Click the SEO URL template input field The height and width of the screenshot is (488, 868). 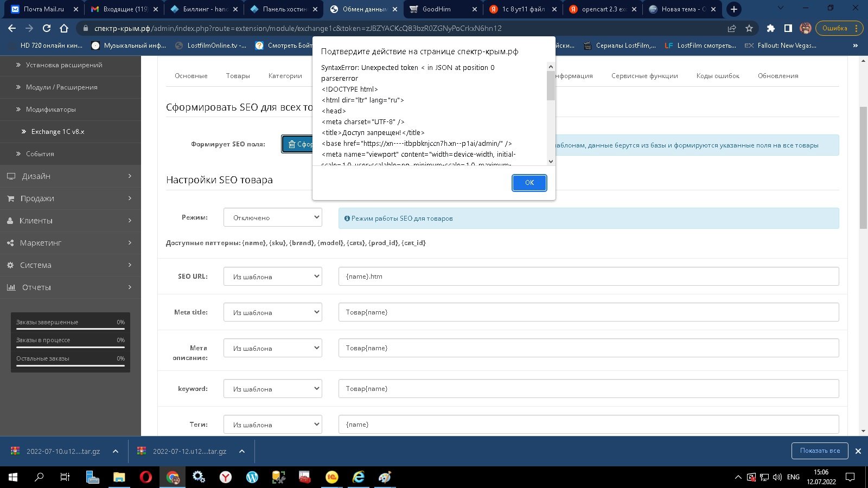click(588, 277)
